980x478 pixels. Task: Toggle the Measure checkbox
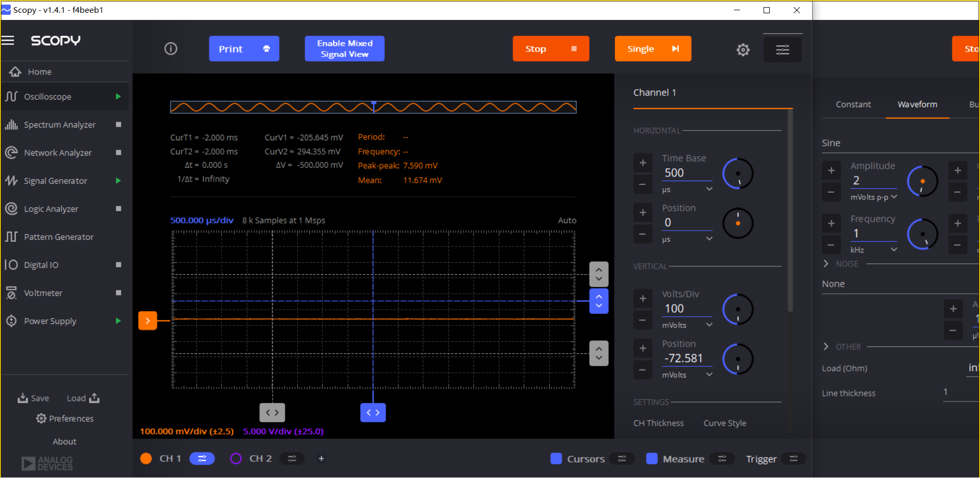pyautogui.click(x=651, y=459)
